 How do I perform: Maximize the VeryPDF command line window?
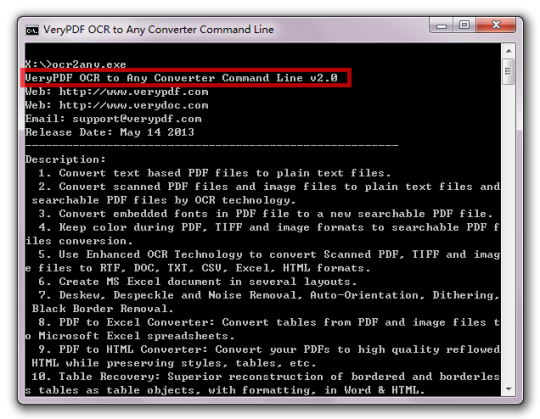[x=464, y=25]
